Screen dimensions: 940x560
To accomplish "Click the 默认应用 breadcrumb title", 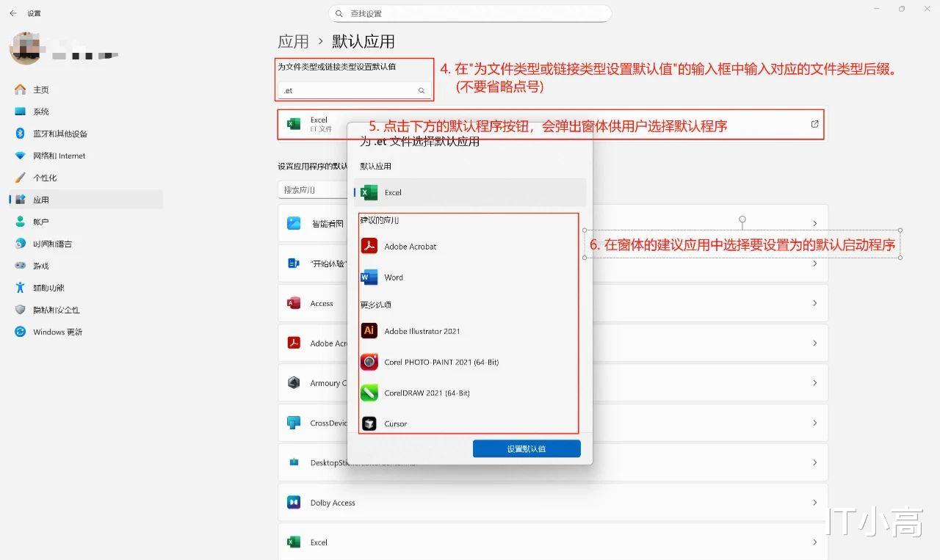I will point(364,41).
